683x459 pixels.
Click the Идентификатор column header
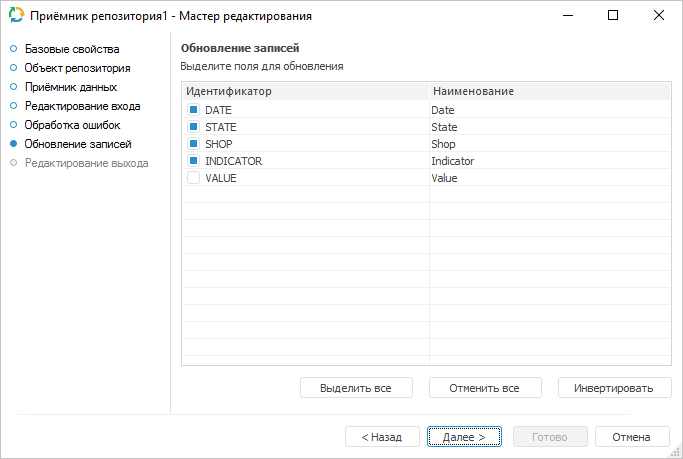pos(305,92)
